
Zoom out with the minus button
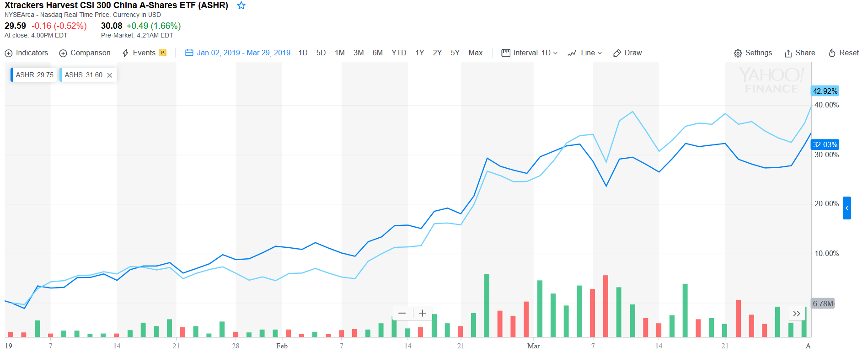[x=402, y=313]
